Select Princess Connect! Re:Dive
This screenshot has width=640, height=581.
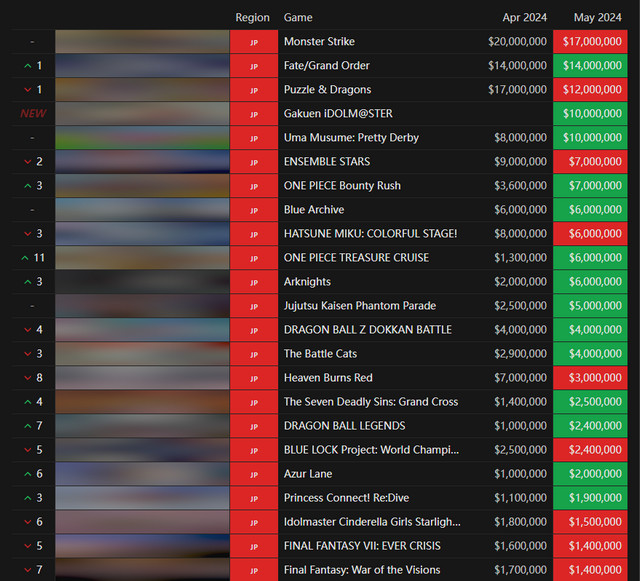coord(347,498)
